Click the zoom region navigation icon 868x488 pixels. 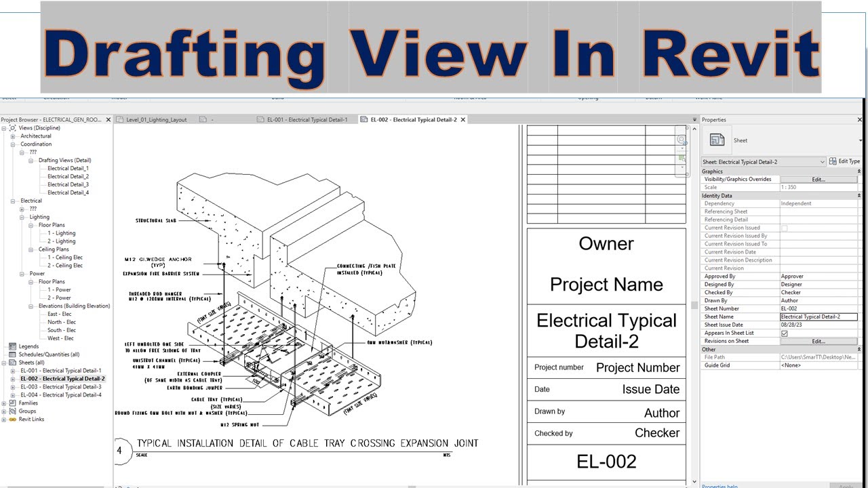(681, 158)
